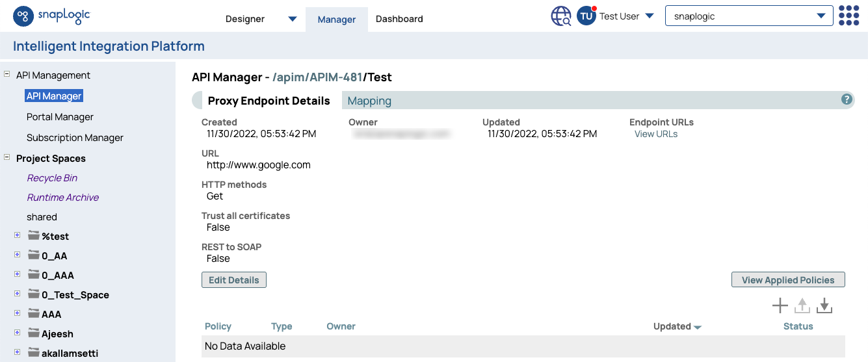Click the Test User name label
Viewport: 868px width, 362px height.
tap(620, 16)
